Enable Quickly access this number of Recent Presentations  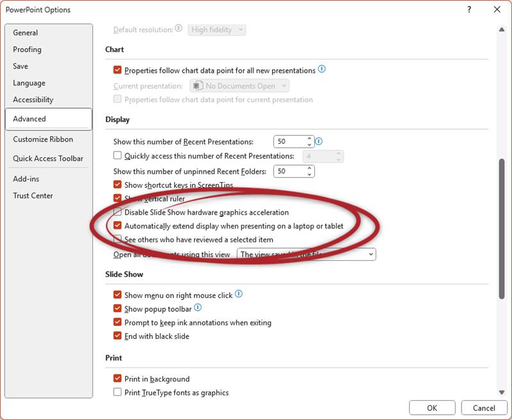pyautogui.click(x=118, y=155)
